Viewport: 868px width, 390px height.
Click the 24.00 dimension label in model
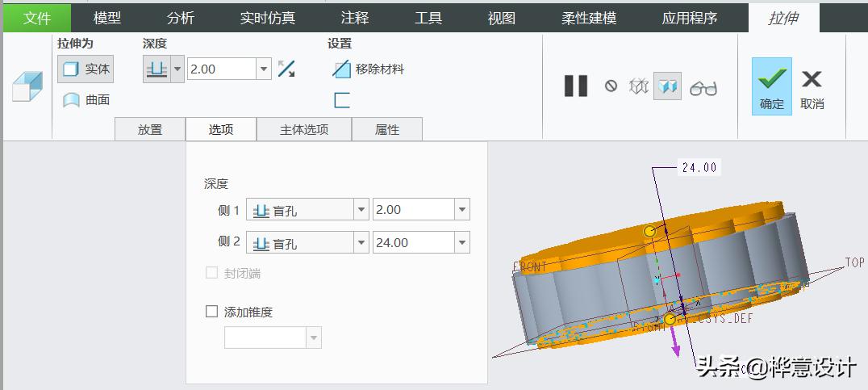699,168
